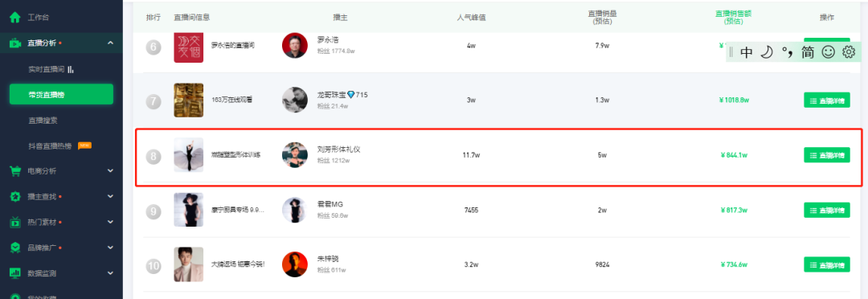This screenshot has width=868, height=299.
Task: Click the 品牌推广 sidebar icon
Action: 15,248
